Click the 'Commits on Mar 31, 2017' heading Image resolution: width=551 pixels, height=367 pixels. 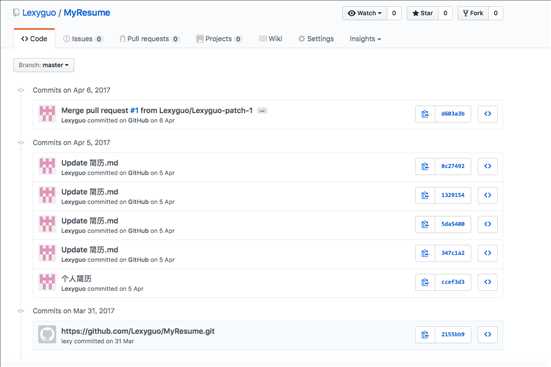tap(73, 311)
